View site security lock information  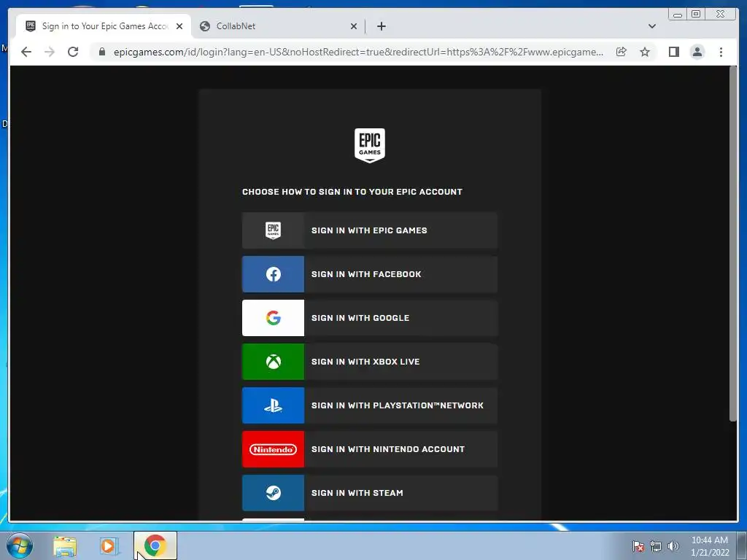coord(102,52)
